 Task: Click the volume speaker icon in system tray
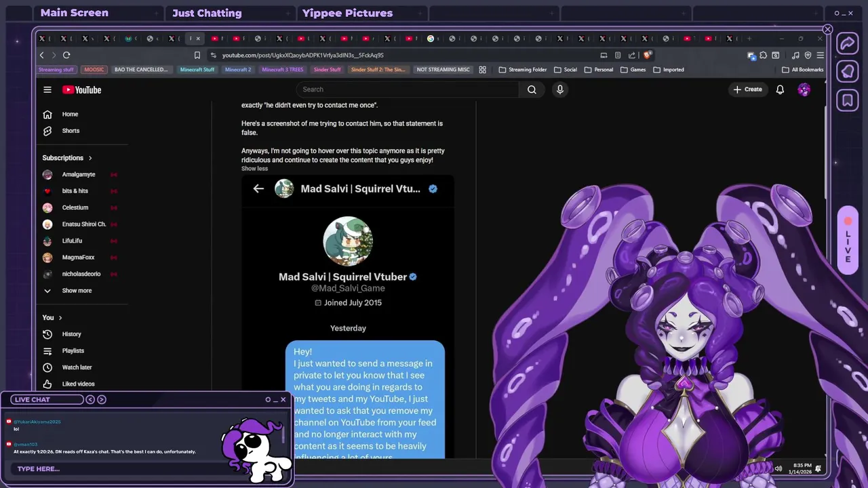pos(778,468)
